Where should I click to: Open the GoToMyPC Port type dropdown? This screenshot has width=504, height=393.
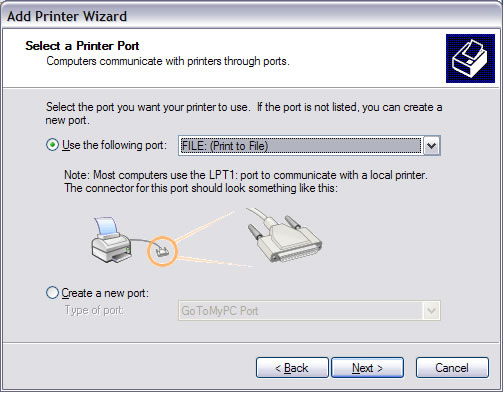tap(309, 311)
